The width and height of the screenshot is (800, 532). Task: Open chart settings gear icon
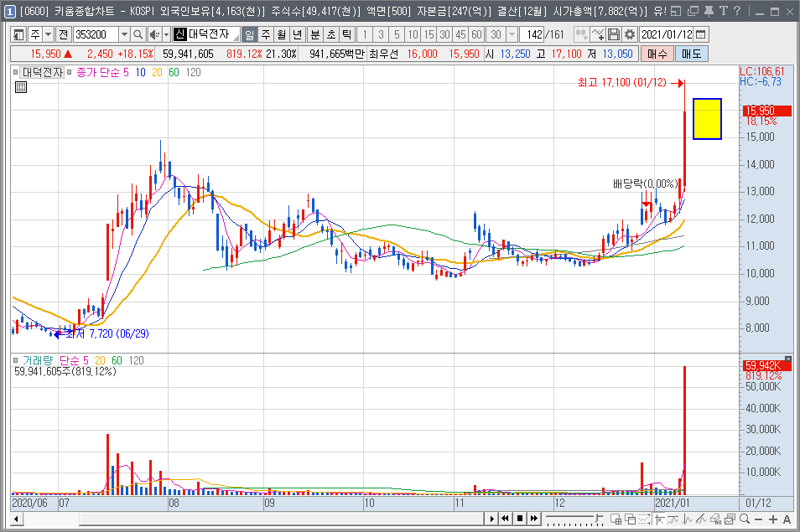point(630,34)
